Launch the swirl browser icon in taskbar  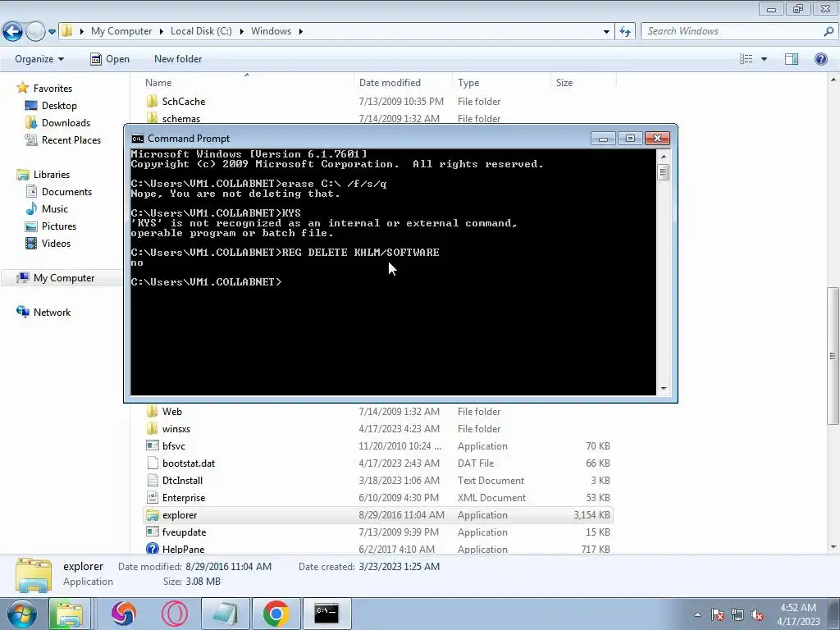(124, 614)
